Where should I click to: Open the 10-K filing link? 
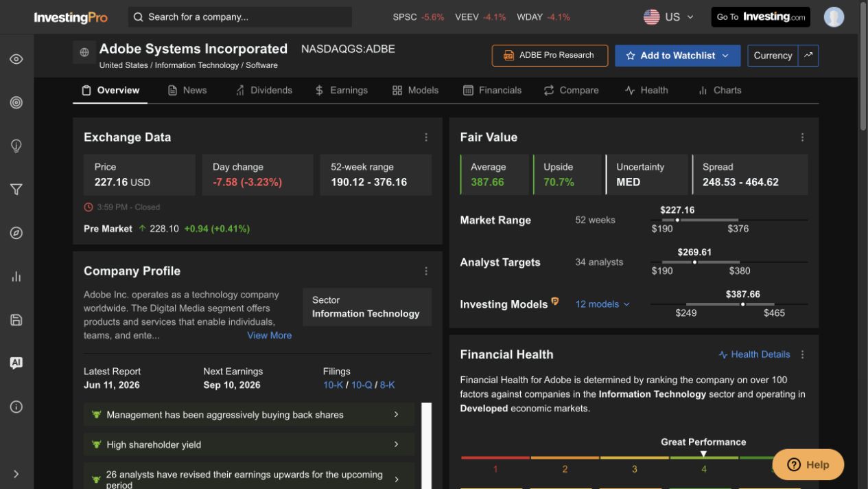(x=333, y=385)
